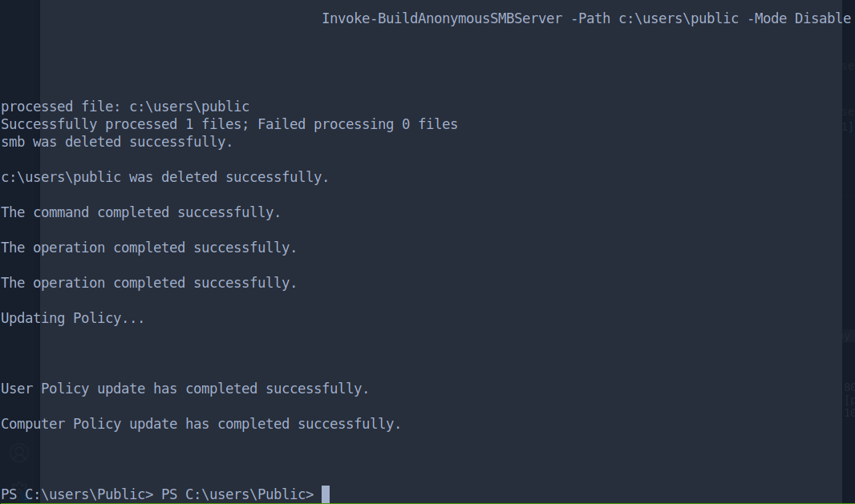Click the faint Accounts profile icon
This screenshot has height=504, width=855.
[19, 453]
